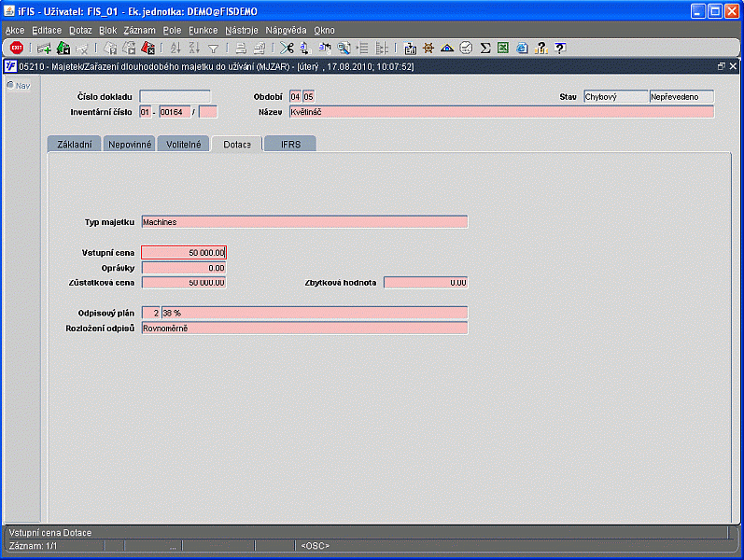Click the Vstupní cena field 50 000.00
The image size is (744, 560).
click(x=184, y=253)
